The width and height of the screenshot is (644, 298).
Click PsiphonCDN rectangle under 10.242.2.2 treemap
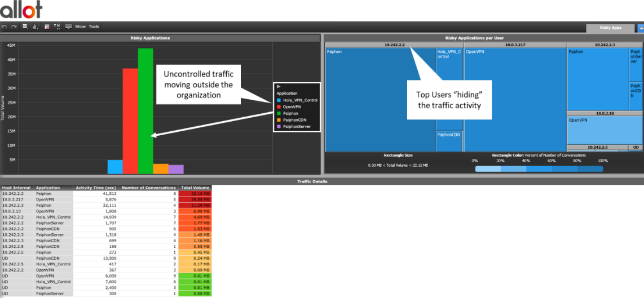click(x=449, y=141)
